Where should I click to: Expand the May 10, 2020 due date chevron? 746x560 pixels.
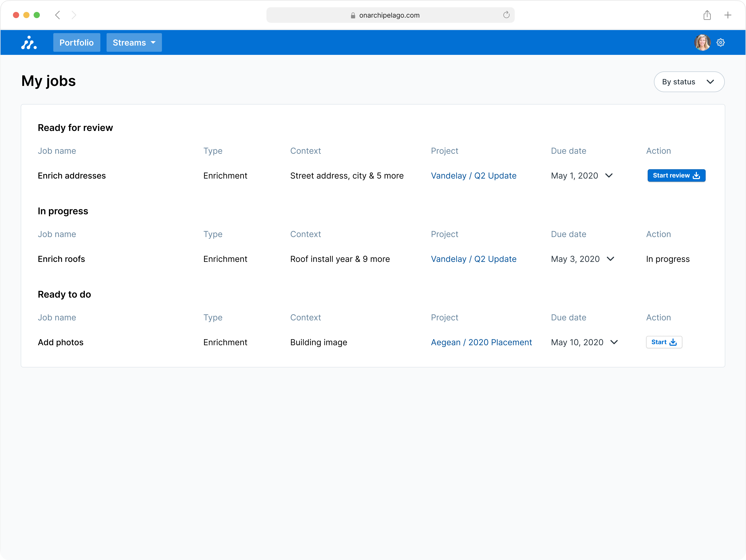614,342
